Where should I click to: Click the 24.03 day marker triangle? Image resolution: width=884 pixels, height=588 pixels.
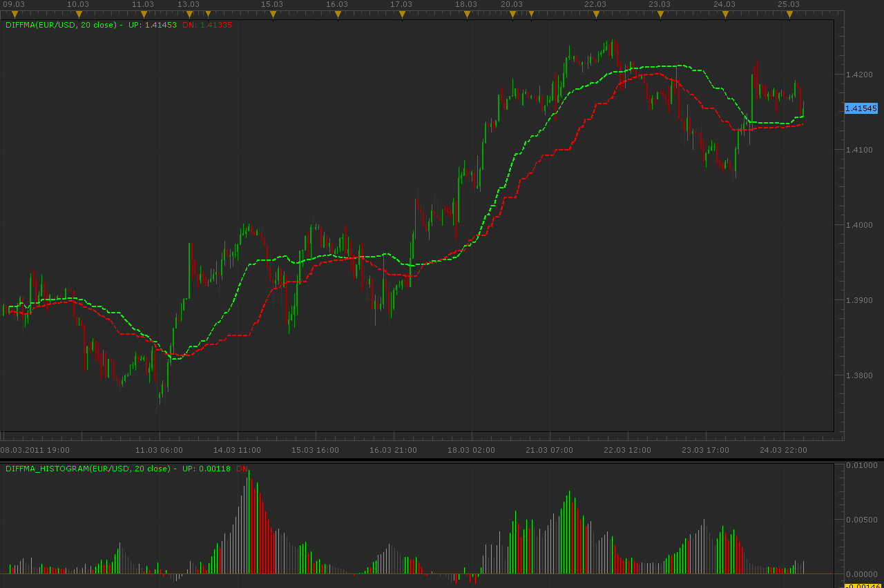725,14
